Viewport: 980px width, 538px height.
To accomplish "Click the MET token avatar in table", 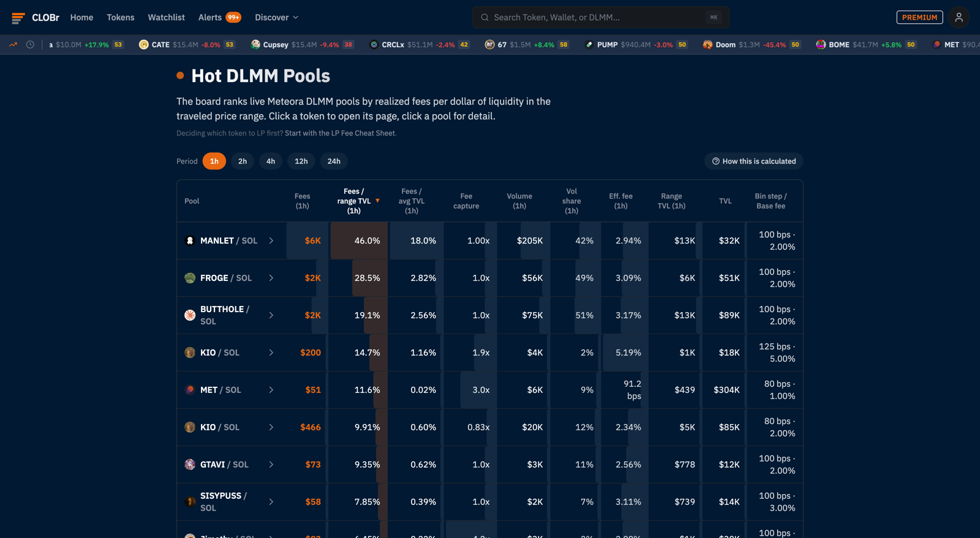I will (x=190, y=390).
